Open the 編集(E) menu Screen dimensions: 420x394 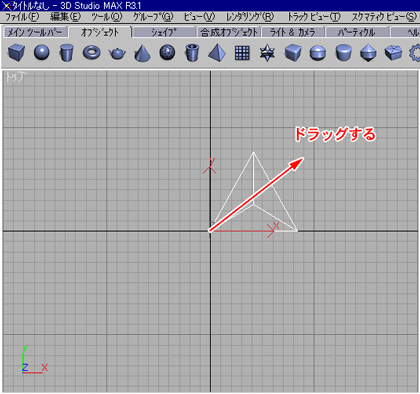coord(65,17)
